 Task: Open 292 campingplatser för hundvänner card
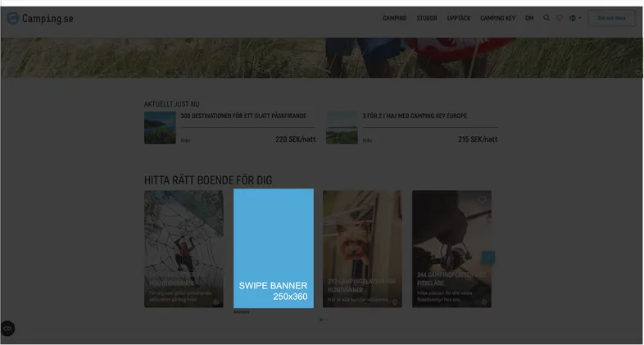click(362, 249)
